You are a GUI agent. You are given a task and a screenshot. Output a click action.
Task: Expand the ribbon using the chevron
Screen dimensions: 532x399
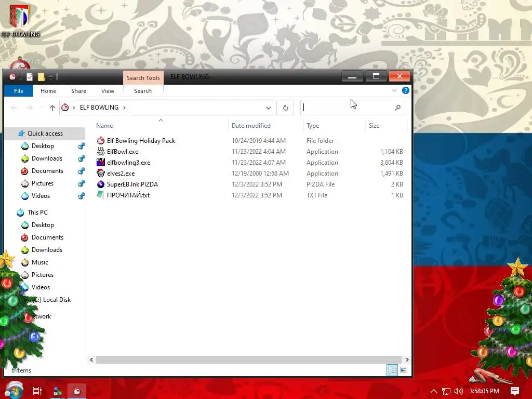coord(394,90)
